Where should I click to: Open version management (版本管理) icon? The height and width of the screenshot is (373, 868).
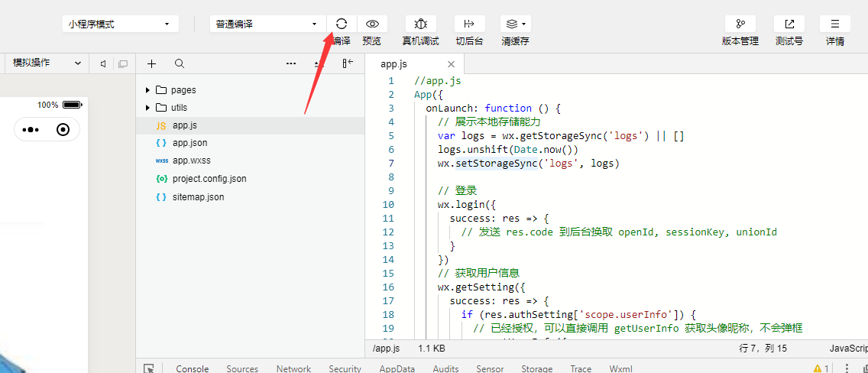740,24
